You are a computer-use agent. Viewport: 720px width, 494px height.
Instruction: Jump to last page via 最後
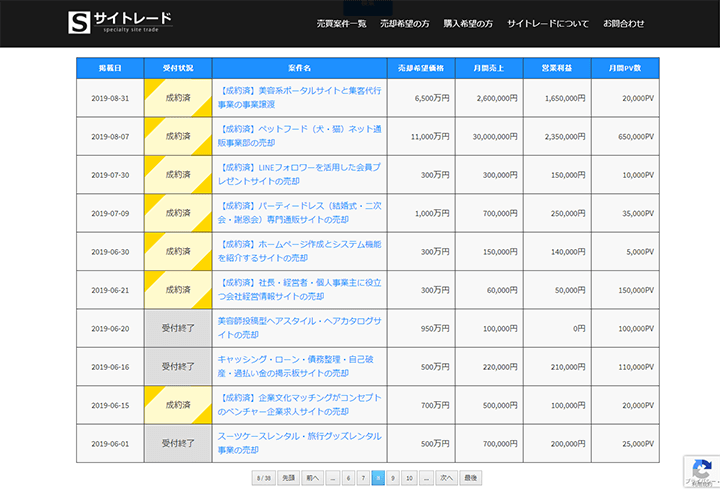(471, 478)
